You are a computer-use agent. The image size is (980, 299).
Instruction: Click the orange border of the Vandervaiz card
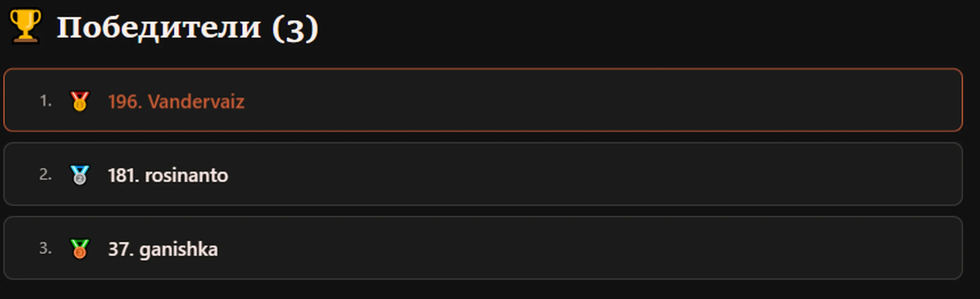(x=483, y=69)
